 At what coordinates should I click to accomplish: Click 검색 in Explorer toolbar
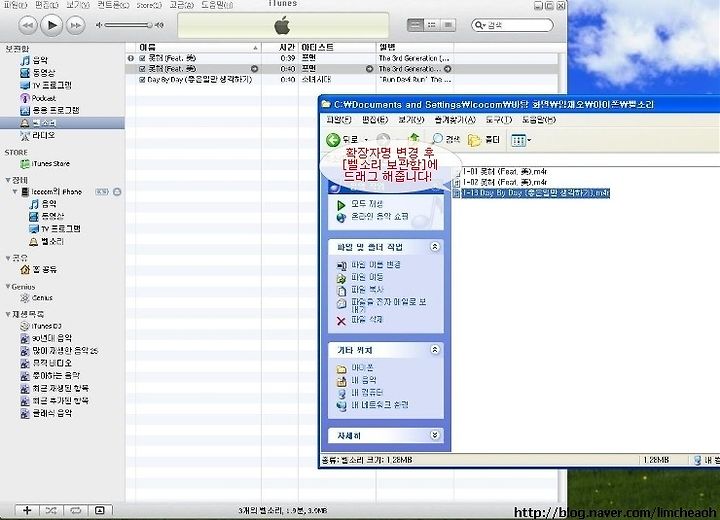(x=446, y=139)
